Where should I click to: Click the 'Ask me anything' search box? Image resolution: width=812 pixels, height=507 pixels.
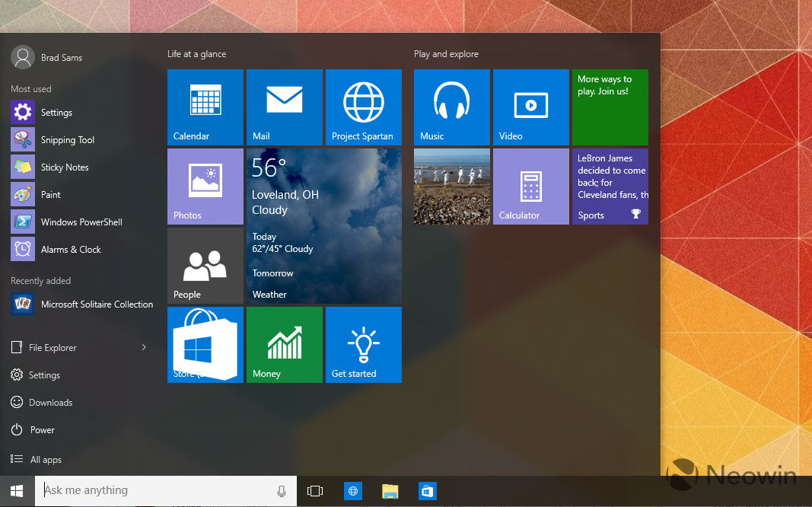[166, 490]
